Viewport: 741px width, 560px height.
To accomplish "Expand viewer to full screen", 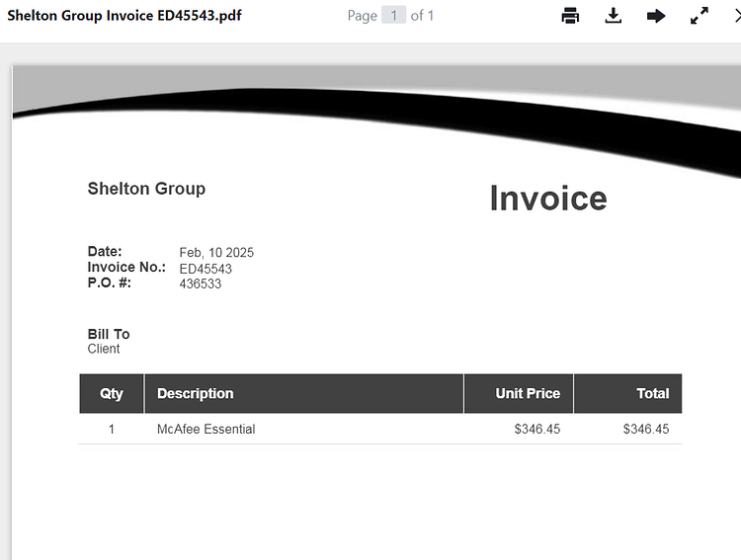I will point(699,16).
